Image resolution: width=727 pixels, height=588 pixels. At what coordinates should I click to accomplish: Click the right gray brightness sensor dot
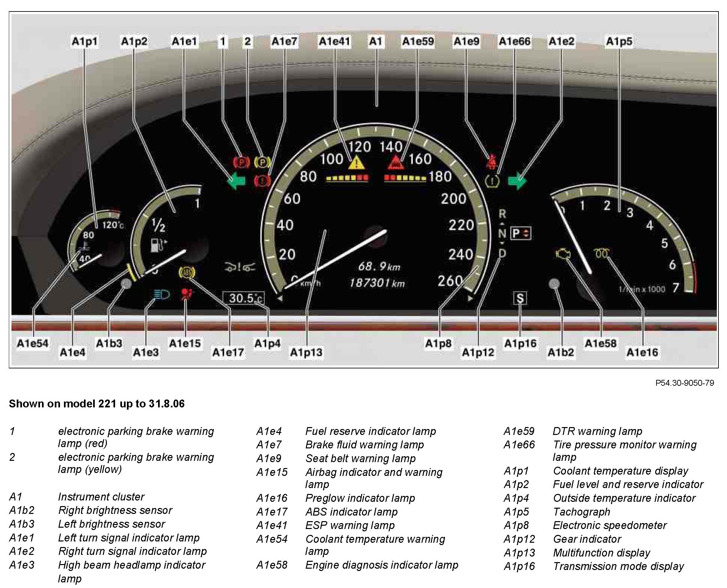tap(555, 284)
